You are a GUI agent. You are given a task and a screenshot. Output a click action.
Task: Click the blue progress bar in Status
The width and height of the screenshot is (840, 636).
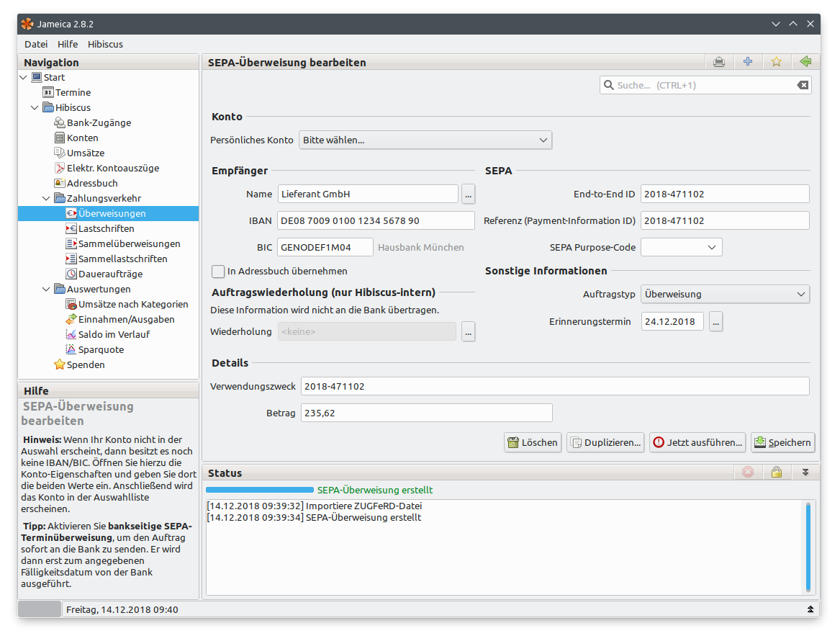(x=260, y=490)
